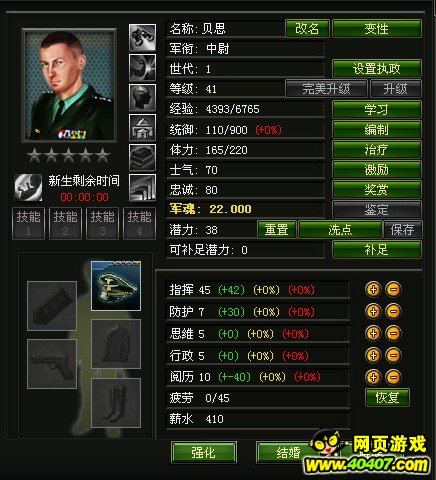
Task: Click the 洗点 button
Action: [x=340, y=230]
